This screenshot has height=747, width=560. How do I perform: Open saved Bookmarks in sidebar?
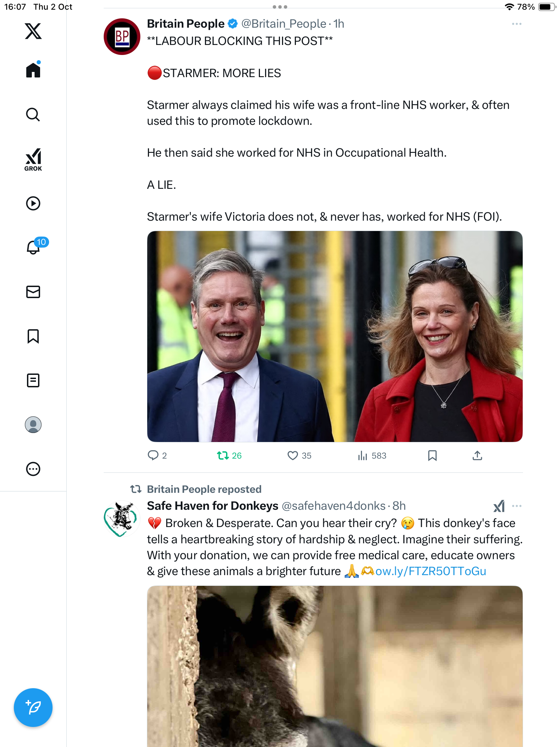pos(33,336)
